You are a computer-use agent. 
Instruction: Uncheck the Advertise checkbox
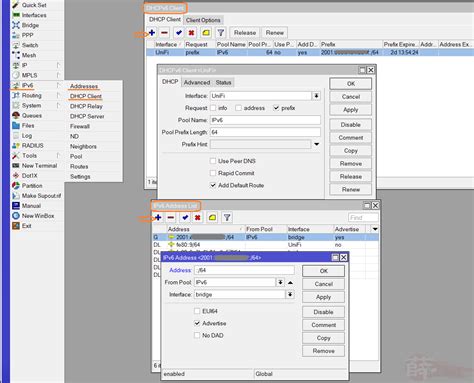(x=197, y=323)
